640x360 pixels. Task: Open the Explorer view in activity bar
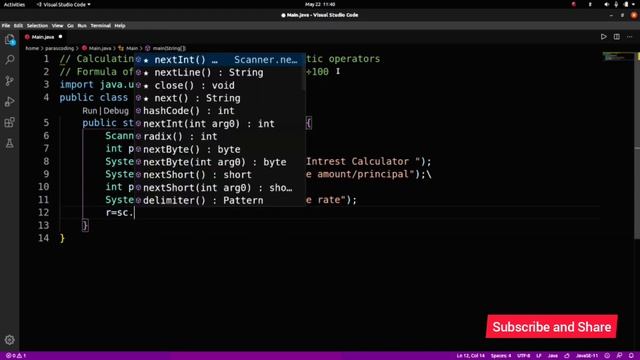10,40
